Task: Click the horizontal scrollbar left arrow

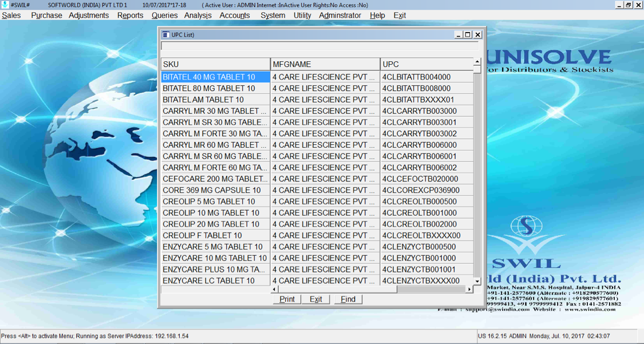Action: coord(274,290)
